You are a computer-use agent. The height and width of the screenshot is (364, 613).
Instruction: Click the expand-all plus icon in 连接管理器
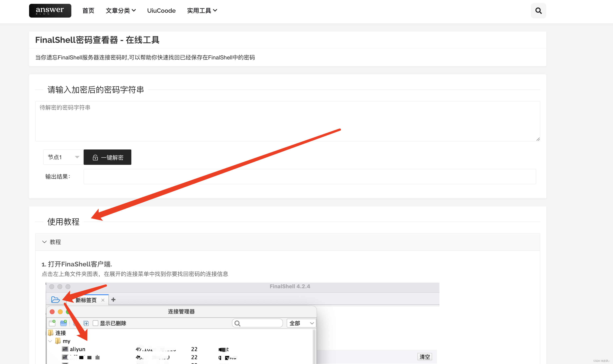coord(86,323)
